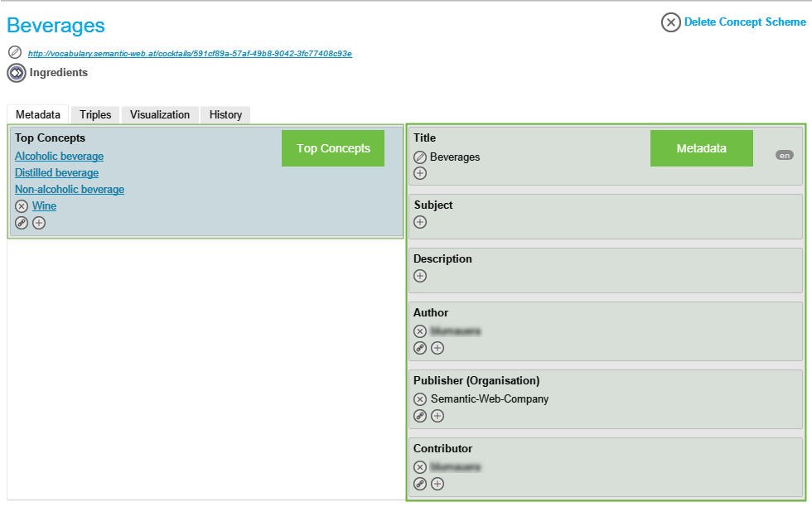The width and height of the screenshot is (812, 507).
Task: Open the Non-alcoholic beverage link
Action: click(x=70, y=190)
